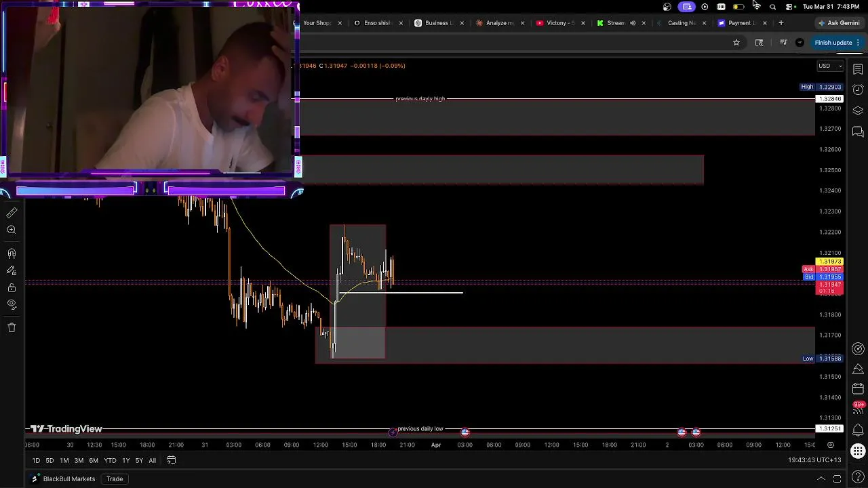Toggle Lock All Drawings padlock
This screenshot has height=488, width=868.
pyautogui.click(x=12, y=287)
